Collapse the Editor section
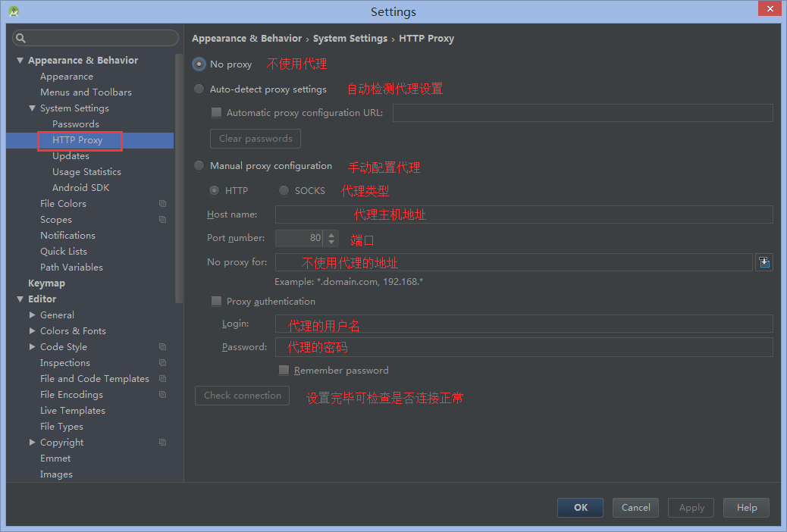Screen dimensions: 787x532 (20, 299)
